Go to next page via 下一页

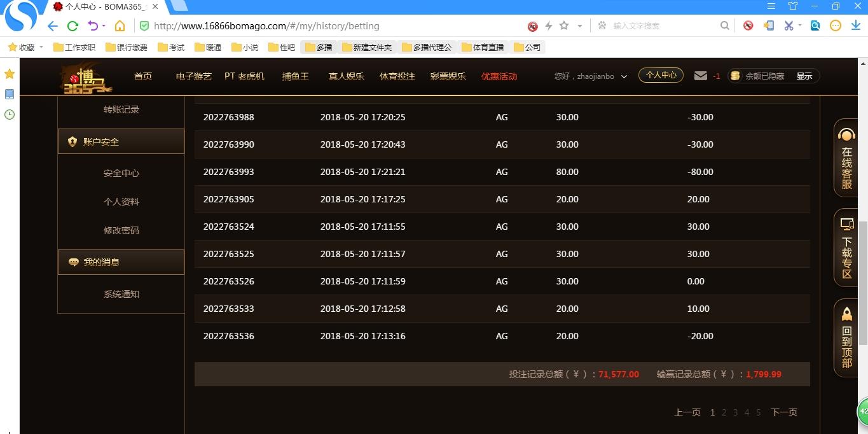pos(783,412)
